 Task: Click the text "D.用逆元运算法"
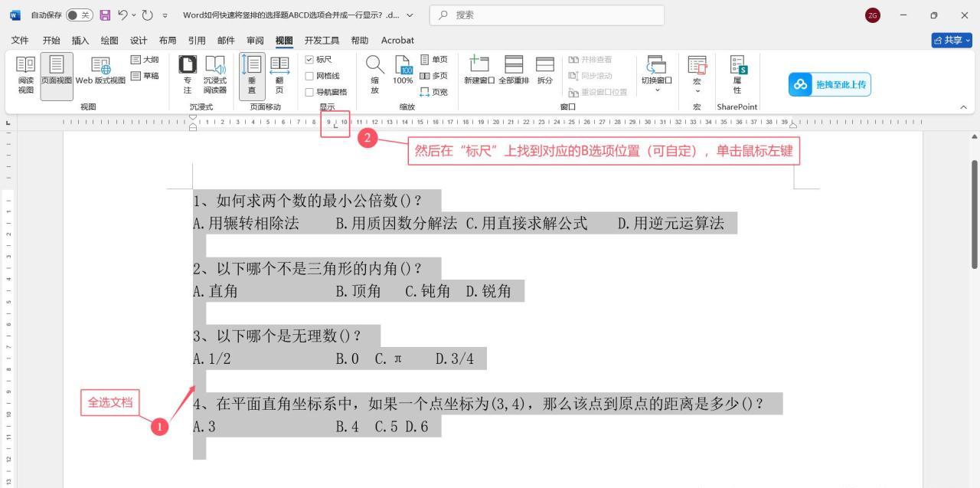click(671, 224)
